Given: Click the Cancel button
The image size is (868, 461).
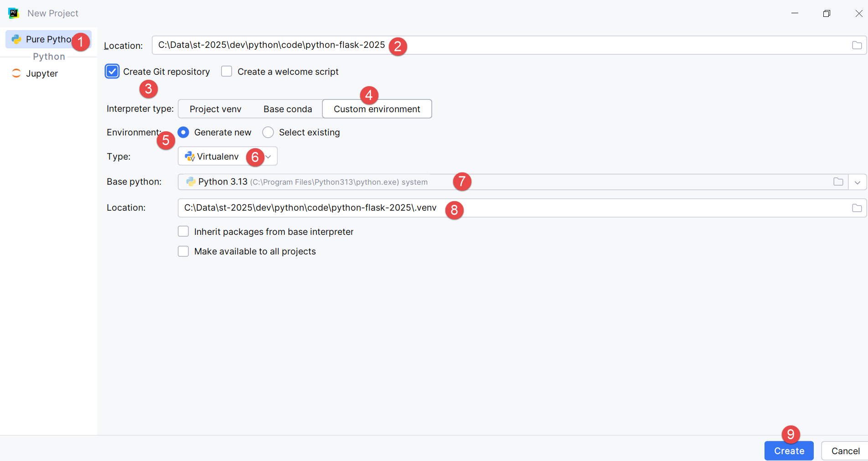Looking at the screenshot, I should tap(845, 451).
